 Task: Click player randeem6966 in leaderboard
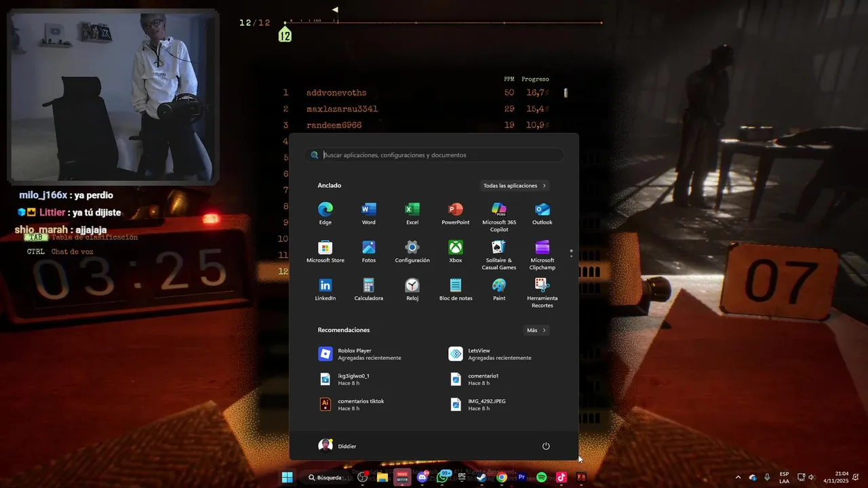[334, 125]
